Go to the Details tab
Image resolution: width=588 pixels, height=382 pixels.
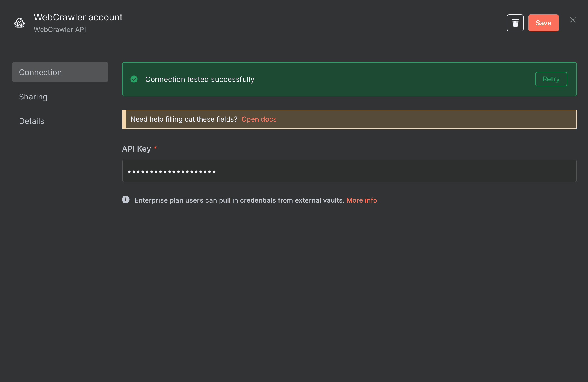tap(31, 121)
